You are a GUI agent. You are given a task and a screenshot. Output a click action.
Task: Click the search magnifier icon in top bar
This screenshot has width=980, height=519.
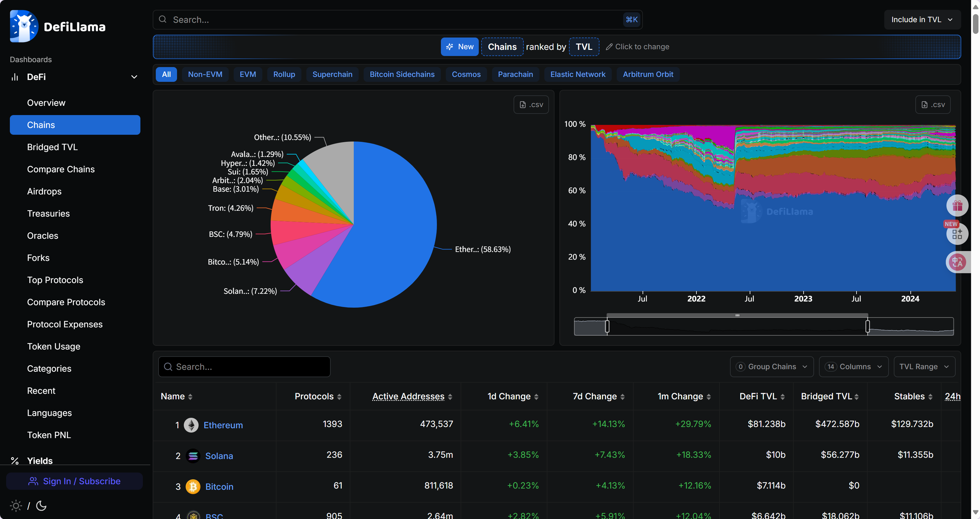tap(163, 19)
